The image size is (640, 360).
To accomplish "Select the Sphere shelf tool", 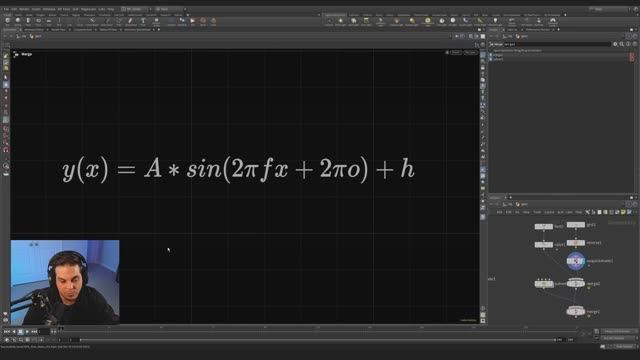I will click(18, 21).
